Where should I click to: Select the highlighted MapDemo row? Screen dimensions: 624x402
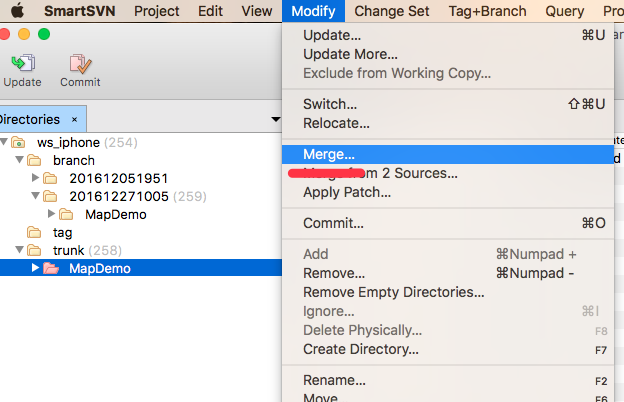coord(141,268)
